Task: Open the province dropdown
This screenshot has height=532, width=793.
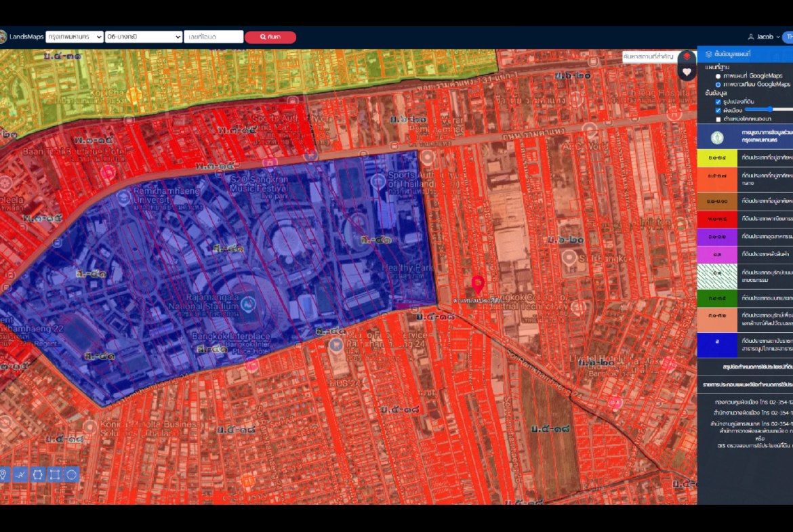Action: tap(75, 37)
